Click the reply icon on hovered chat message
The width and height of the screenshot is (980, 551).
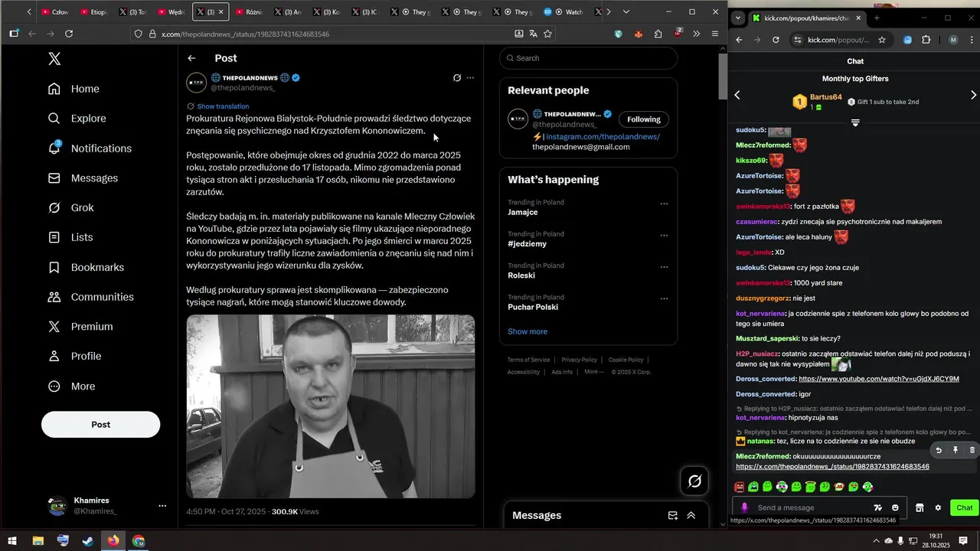(x=939, y=450)
